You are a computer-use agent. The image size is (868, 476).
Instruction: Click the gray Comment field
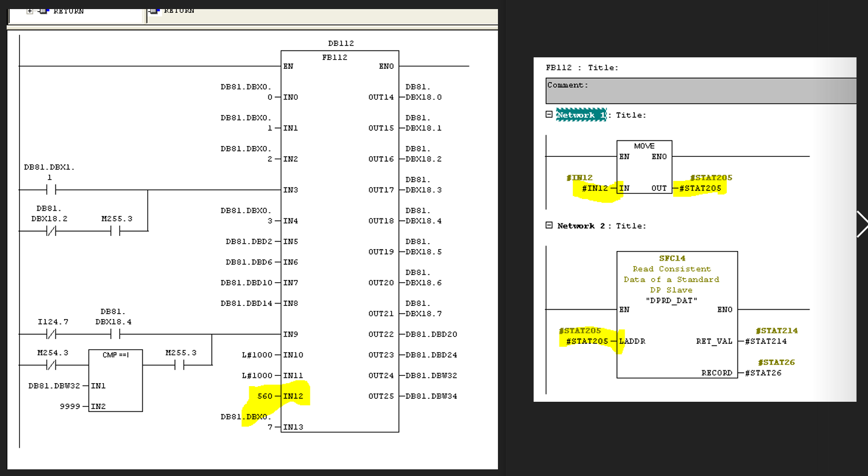click(700, 91)
